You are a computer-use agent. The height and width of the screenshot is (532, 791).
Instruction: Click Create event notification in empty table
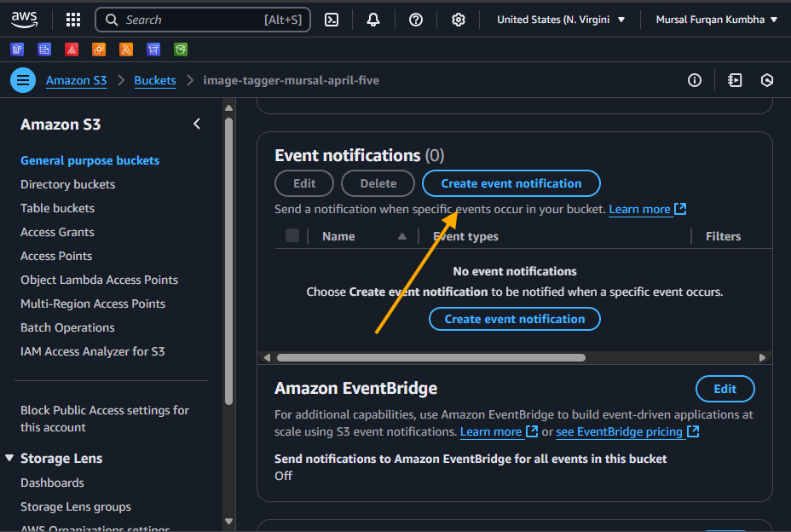(x=515, y=319)
